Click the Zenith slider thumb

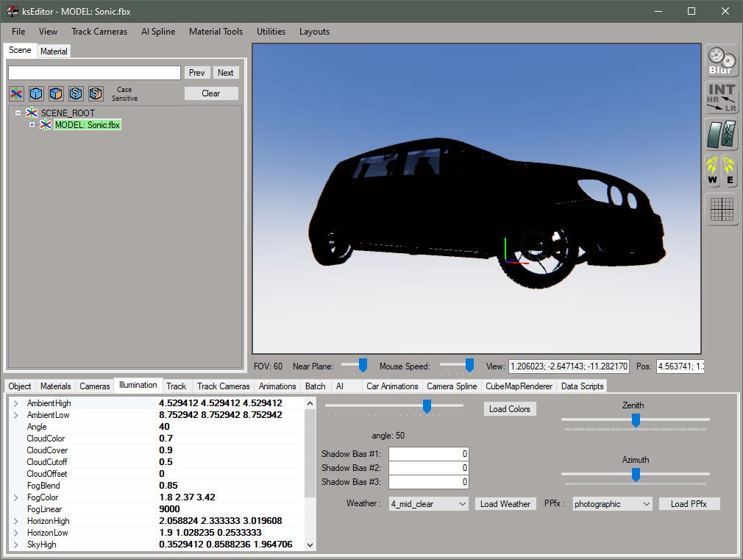click(x=636, y=420)
